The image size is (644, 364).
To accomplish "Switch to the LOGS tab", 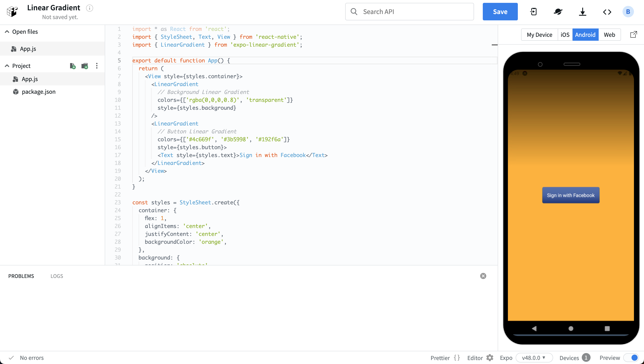I will [57, 276].
